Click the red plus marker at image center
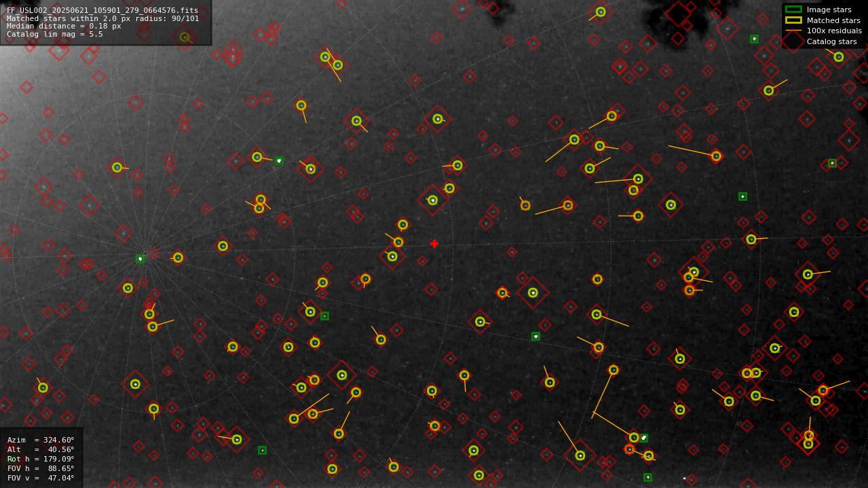Image resolution: width=868 pixels, height=488 pixels. click(434, 244)
